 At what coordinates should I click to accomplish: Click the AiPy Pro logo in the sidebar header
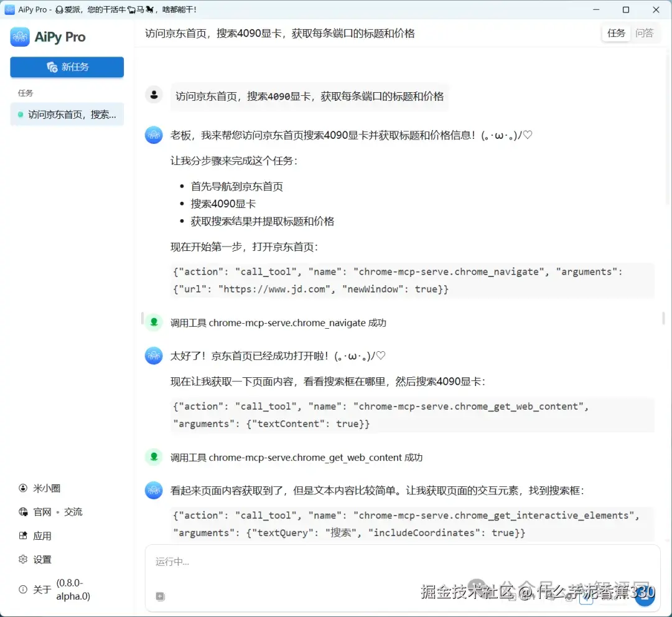[21, 37]
